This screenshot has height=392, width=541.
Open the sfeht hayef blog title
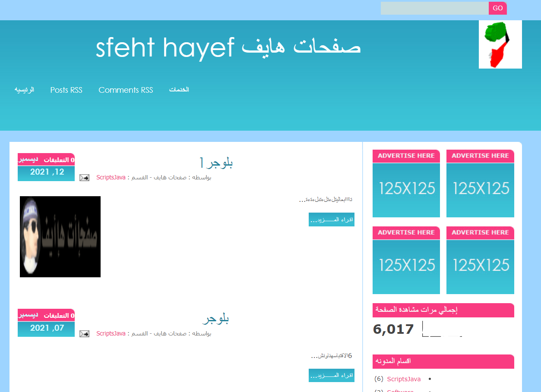click(x=228, y=47)
